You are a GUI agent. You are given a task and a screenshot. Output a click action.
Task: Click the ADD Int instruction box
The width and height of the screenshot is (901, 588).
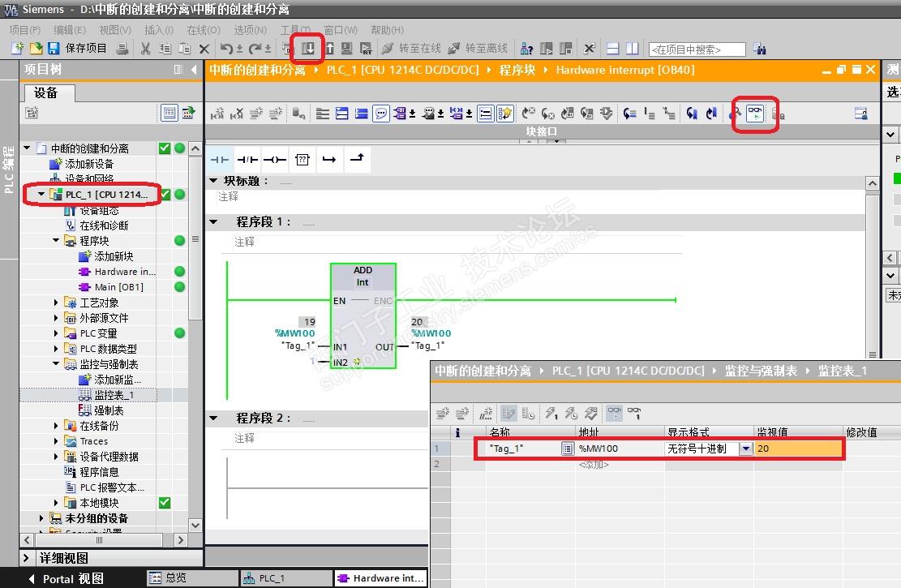pos(363,315)
